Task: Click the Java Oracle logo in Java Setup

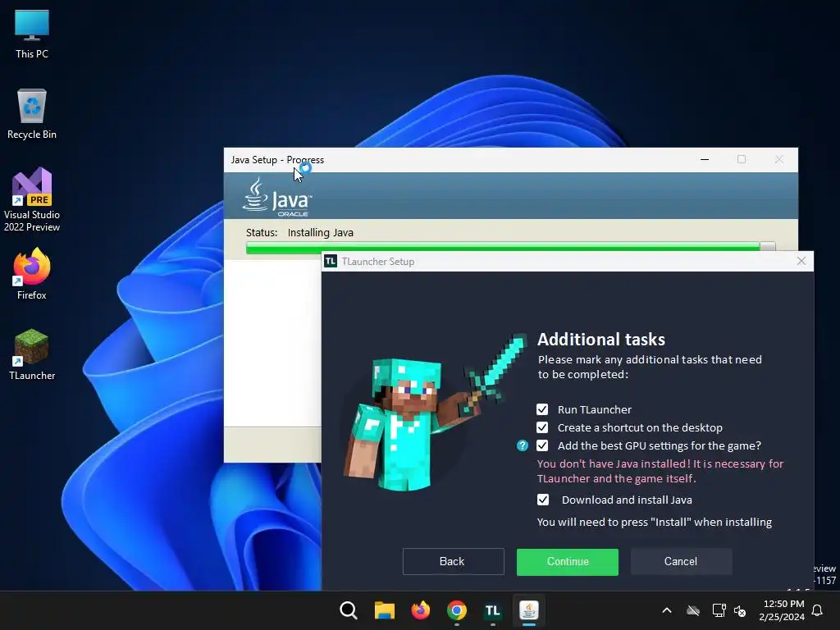Action: (x=276, y=197)
